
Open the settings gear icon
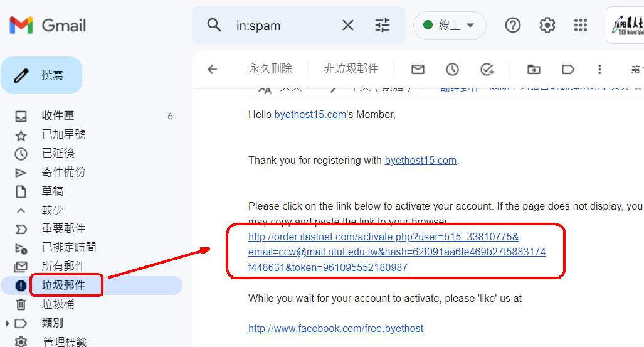coord(547,26)
